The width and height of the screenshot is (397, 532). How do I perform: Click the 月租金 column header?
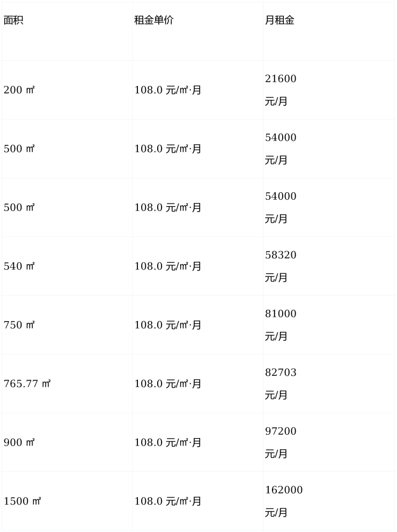(280, 20)
